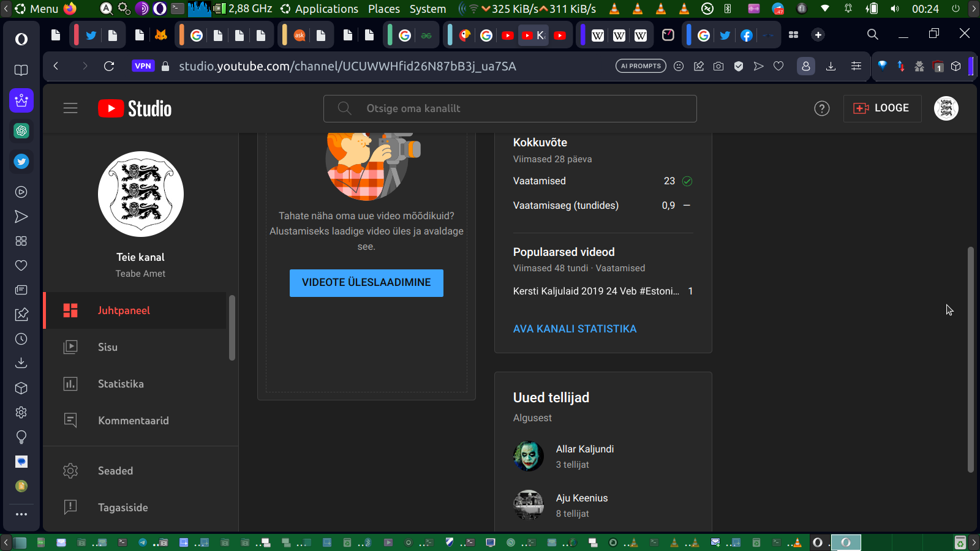Toggle the Opera VPN badge

pos(143,66)
